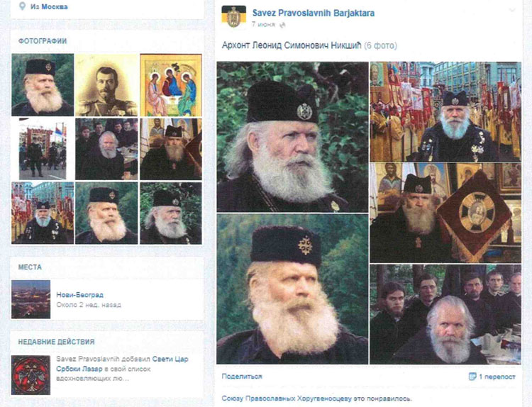
Task: Click the Поделиться share link
Action: point(242,376)
